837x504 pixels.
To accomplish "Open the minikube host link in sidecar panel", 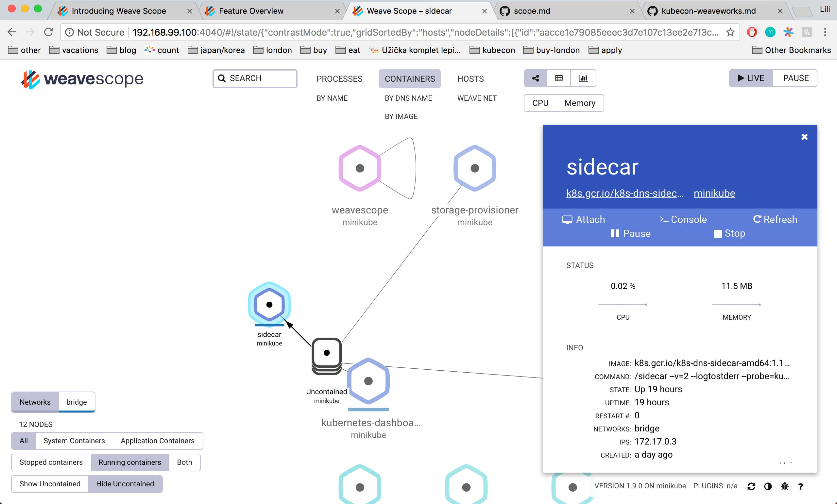I will tap(714, 193).
